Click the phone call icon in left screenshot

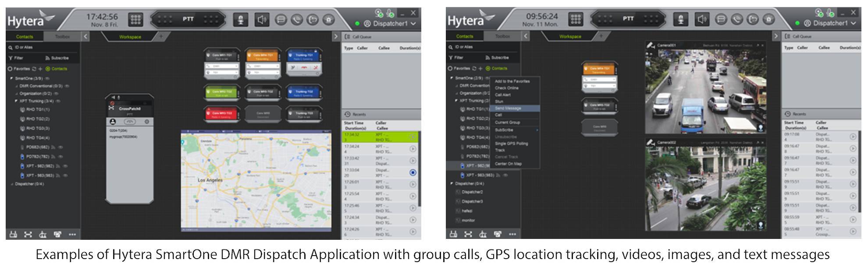(x=297, y=20)
